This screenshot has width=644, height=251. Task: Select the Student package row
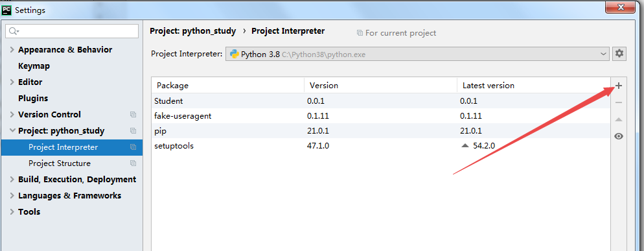tap(381, 101)
